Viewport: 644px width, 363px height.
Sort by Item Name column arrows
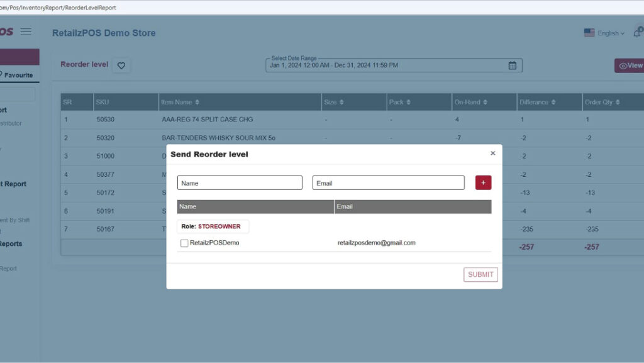(x=197, y=103)
